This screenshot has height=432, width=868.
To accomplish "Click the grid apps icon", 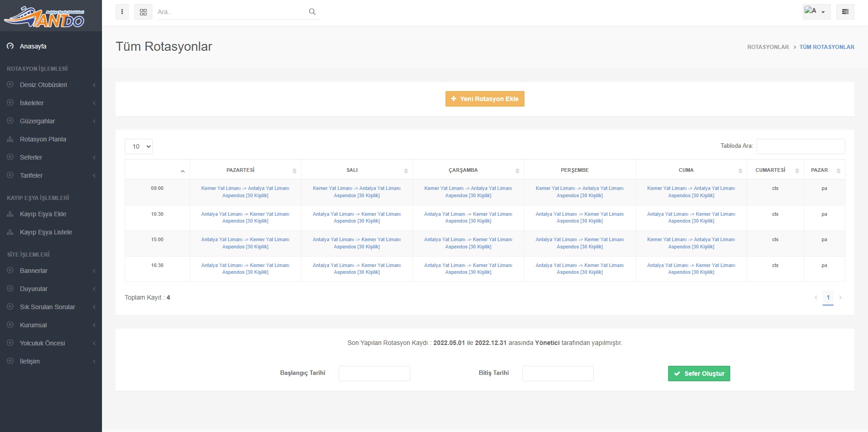I will [143, 12].
